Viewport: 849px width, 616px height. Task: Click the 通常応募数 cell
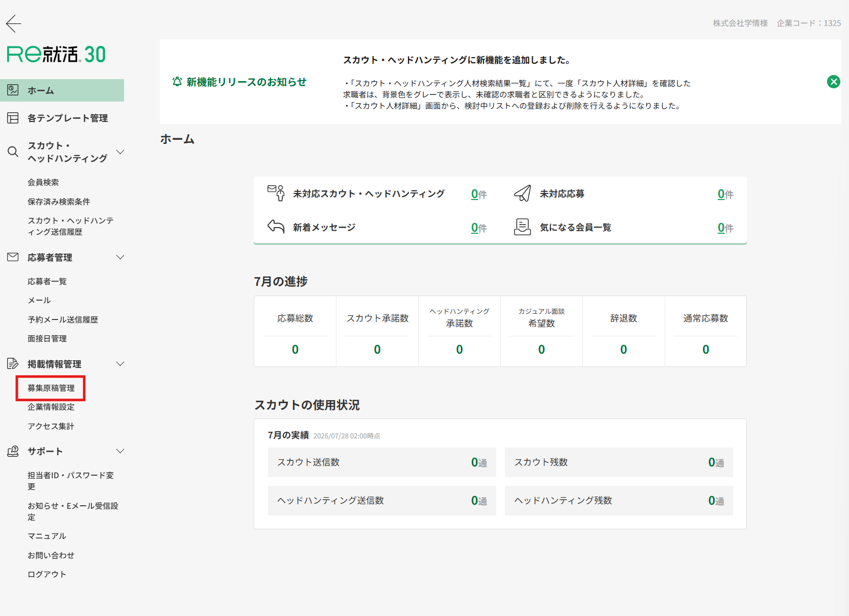pyautogui.click(x=706, y=331)
